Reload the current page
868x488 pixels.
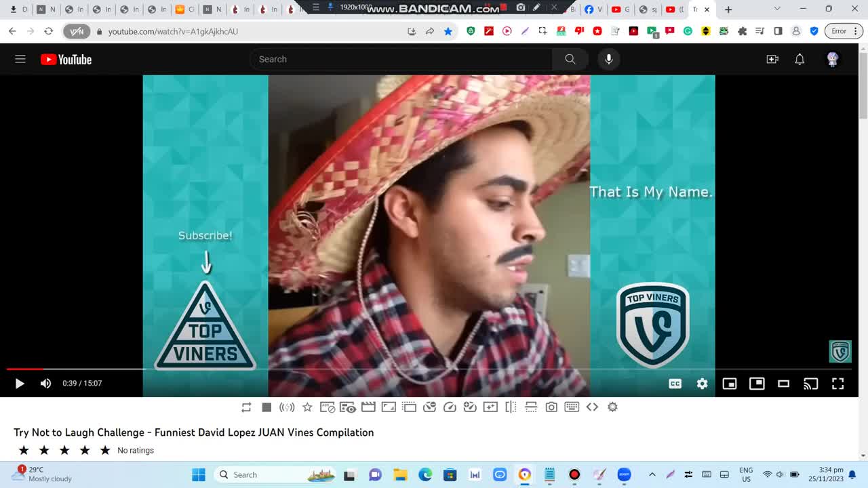(49, 31)
